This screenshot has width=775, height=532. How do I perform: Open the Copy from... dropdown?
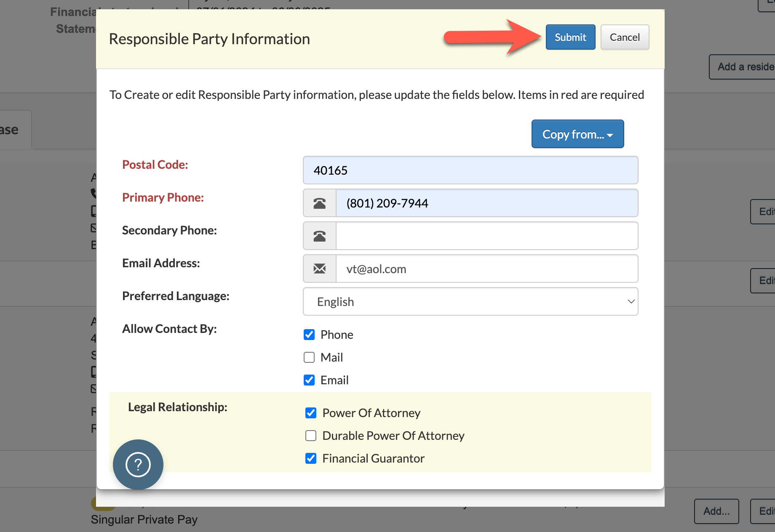(x=577, y=134)
